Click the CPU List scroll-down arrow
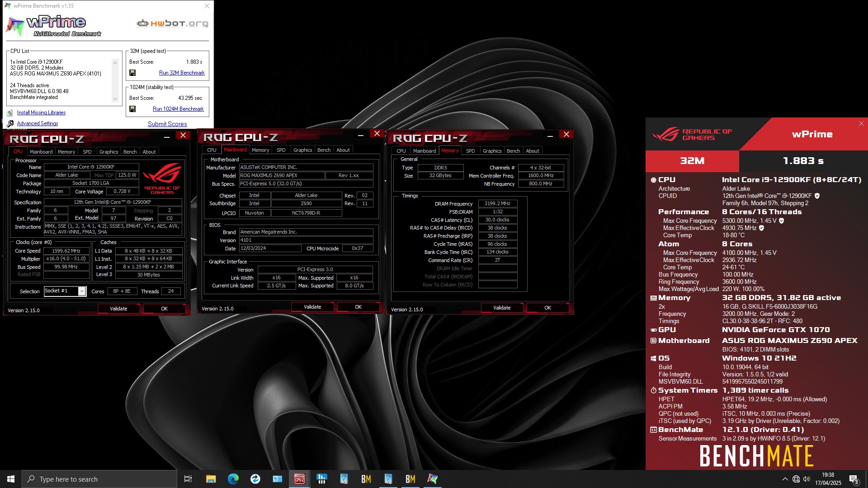868x488 pixels. tap(115, 99)
